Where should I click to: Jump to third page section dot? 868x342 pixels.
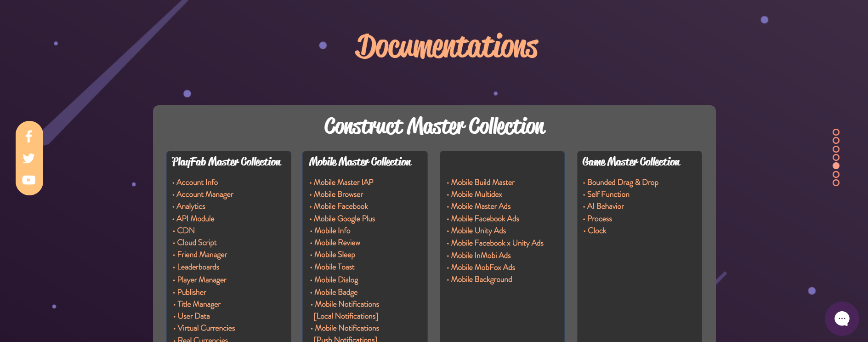coord(836,149)
